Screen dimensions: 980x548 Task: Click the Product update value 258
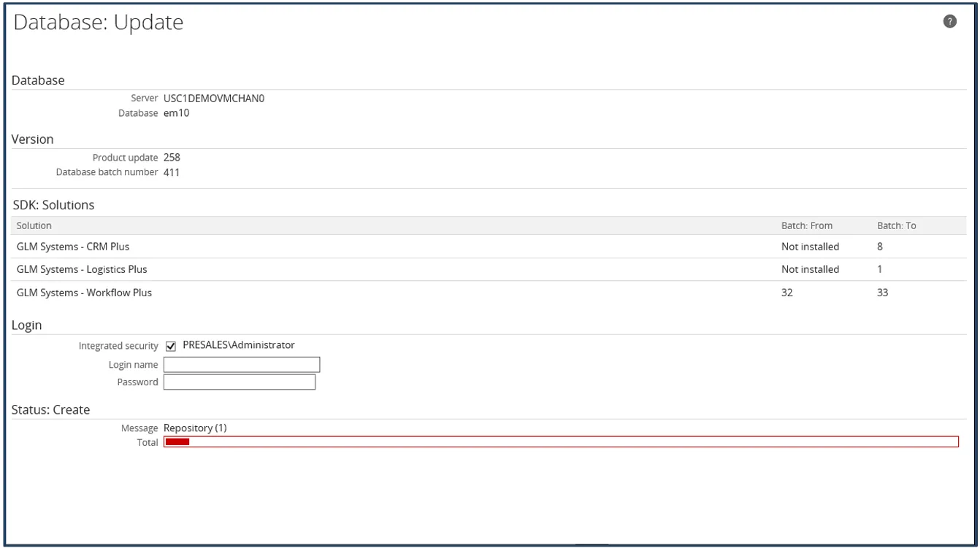[172, 157]
